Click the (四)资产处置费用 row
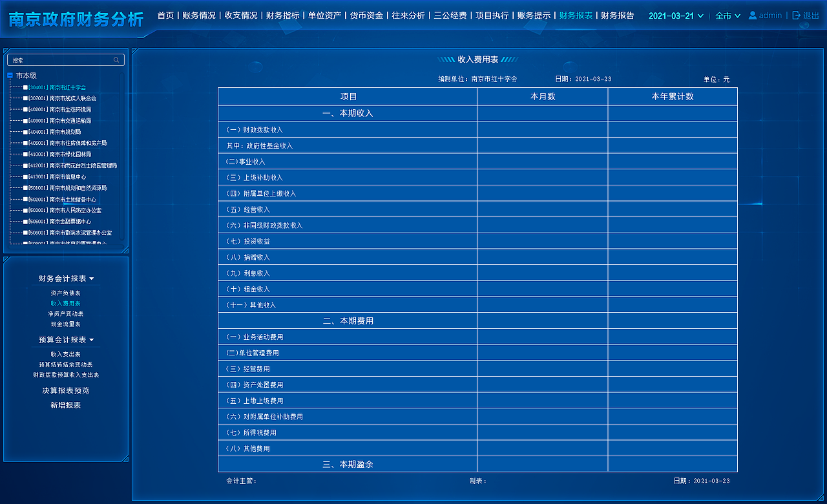Screen dimensions: 827x504 [x=477, y=384]
